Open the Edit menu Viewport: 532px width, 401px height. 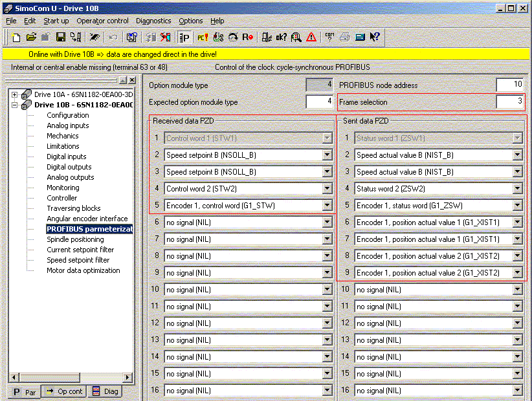pyautogui.click(x=30, y=21)
